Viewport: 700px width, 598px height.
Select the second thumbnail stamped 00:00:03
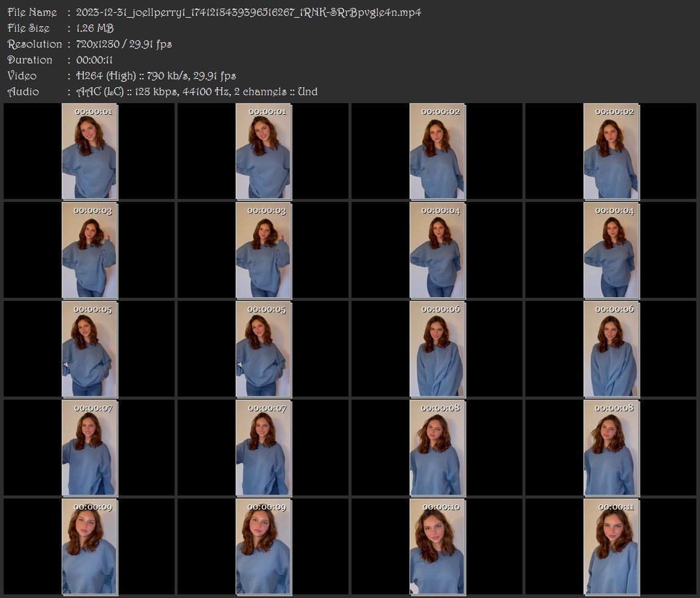click(264, 250)
